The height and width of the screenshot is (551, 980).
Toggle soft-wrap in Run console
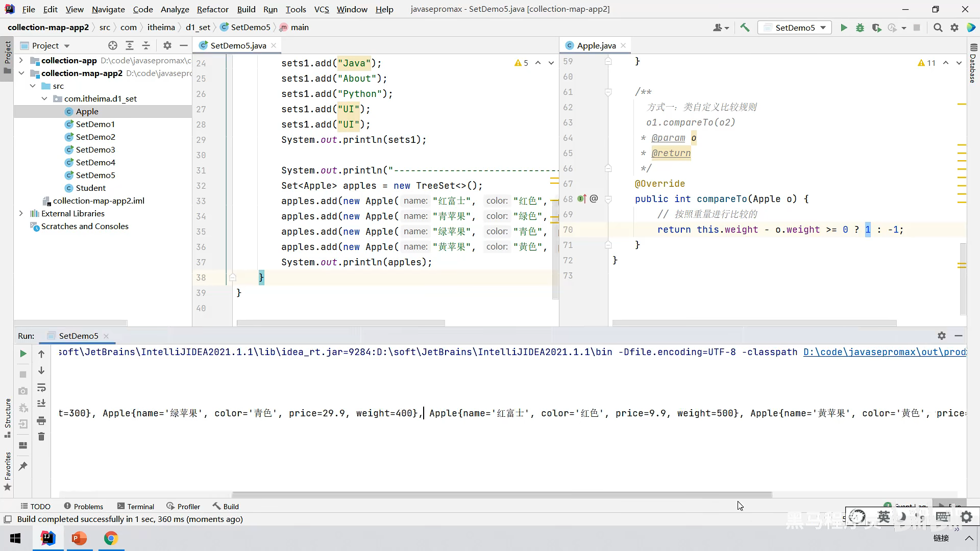click(x=41, y=388)
